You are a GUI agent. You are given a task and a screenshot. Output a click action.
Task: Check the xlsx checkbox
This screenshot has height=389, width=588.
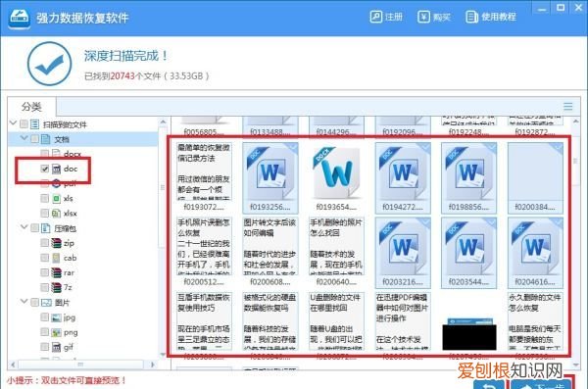[45, 214]
